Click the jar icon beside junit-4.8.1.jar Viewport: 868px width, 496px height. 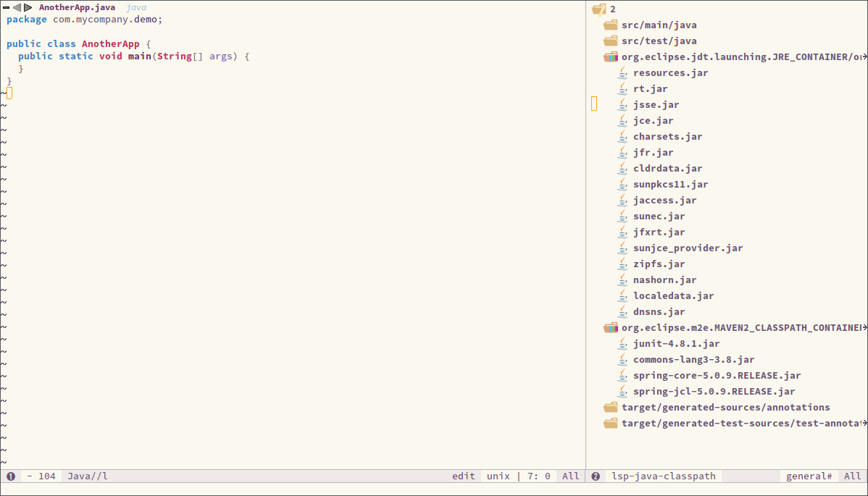coord(623,344)
